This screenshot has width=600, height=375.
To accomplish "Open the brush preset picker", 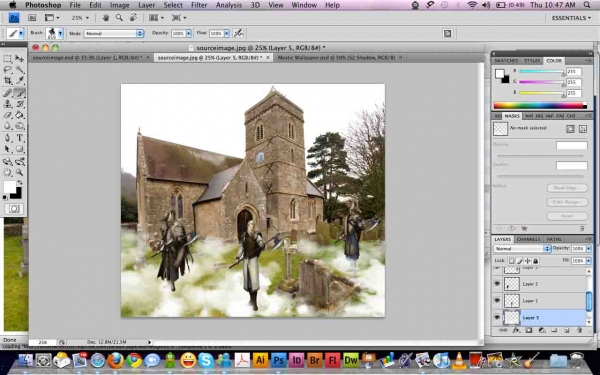I will point(60,33).
